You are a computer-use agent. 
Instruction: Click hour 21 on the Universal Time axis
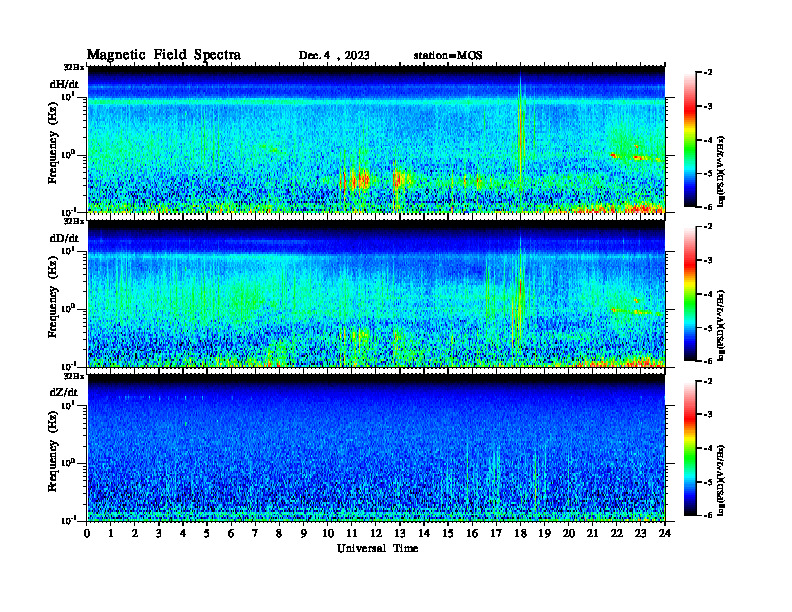[592, 533]
